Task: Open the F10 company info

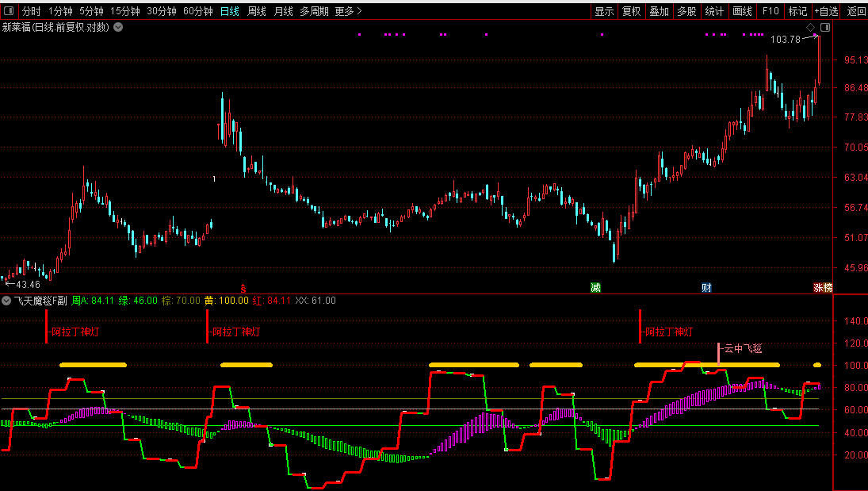Action: (x=770, y=11)
